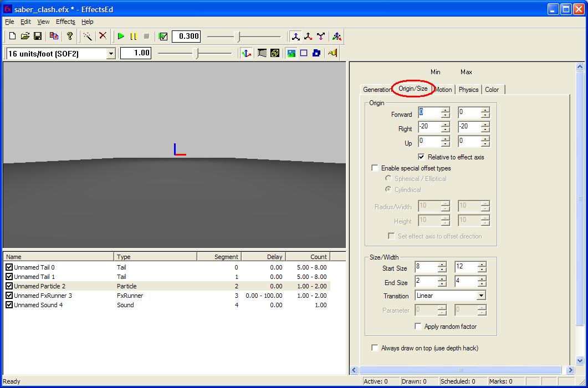This screenshot has width=588, height=388.
Task: Open help with the question mark icon
Action: tap(69, 37)
